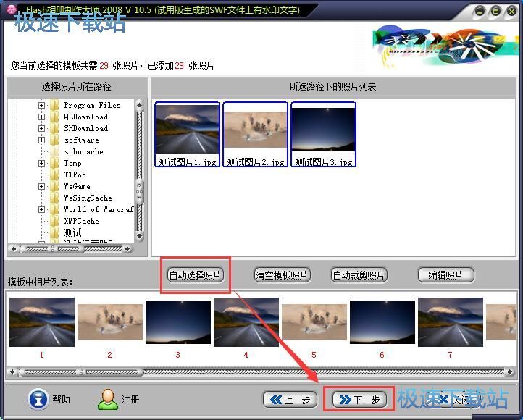Select template photo number 6

382,322
